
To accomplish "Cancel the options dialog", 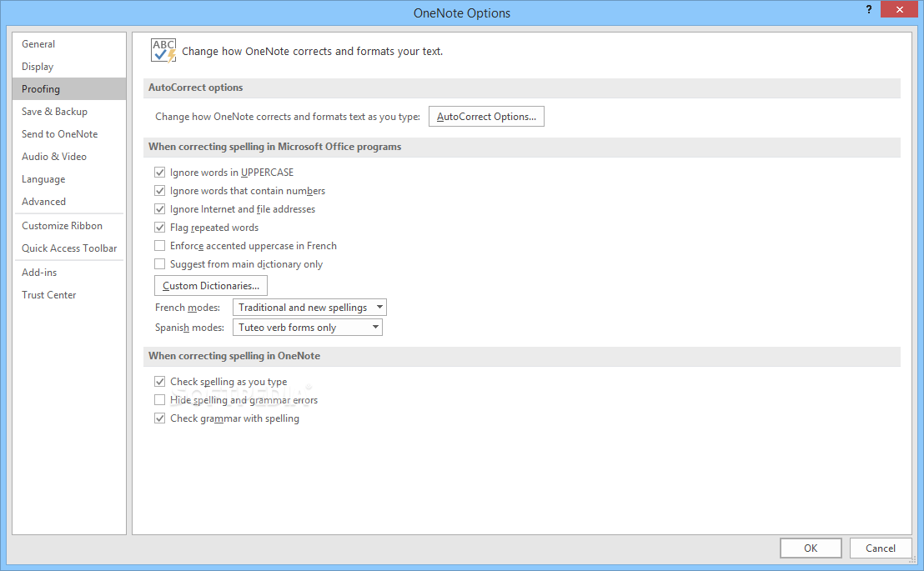I will (880, 548).
